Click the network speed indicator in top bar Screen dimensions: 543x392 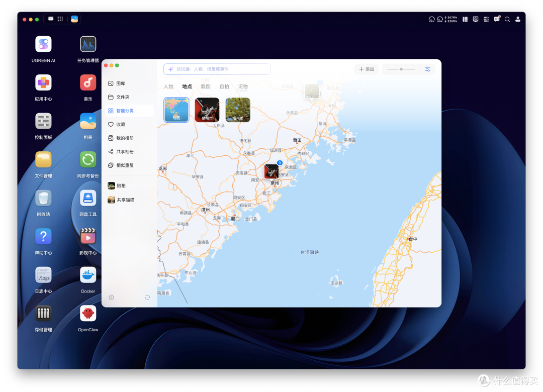click(x=451, y=20)
